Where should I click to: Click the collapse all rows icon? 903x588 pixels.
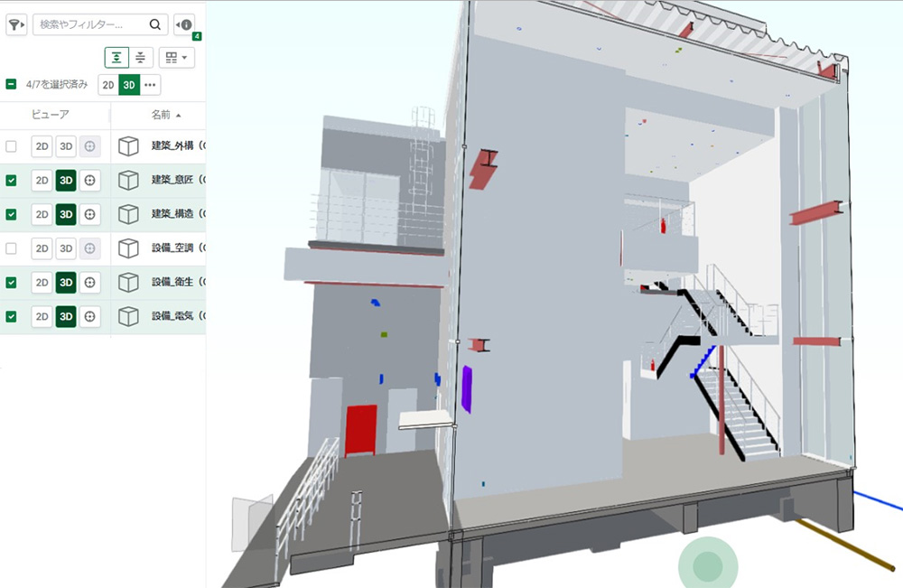coord(141,58)
